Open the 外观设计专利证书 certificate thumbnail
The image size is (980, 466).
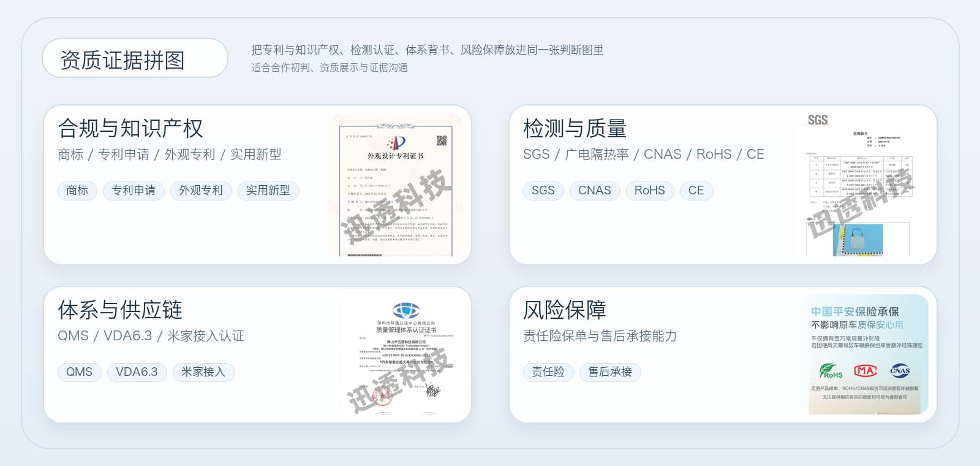point(396,185)
